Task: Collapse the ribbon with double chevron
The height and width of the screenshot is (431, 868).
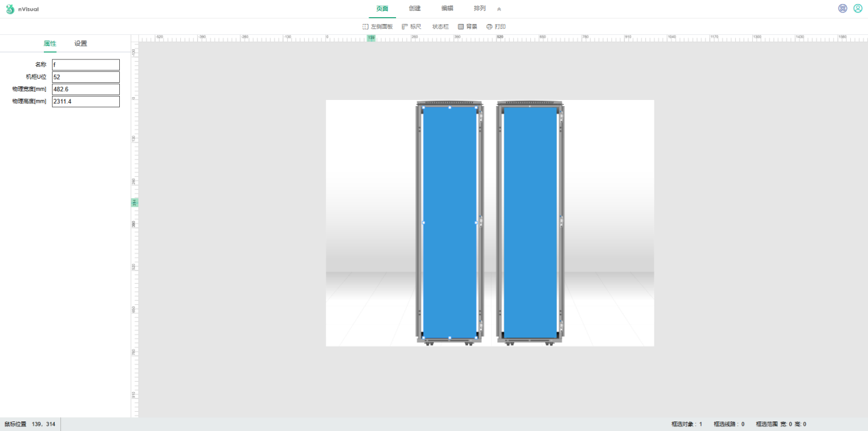Action: pyautogui.click(x=499, y=9)
